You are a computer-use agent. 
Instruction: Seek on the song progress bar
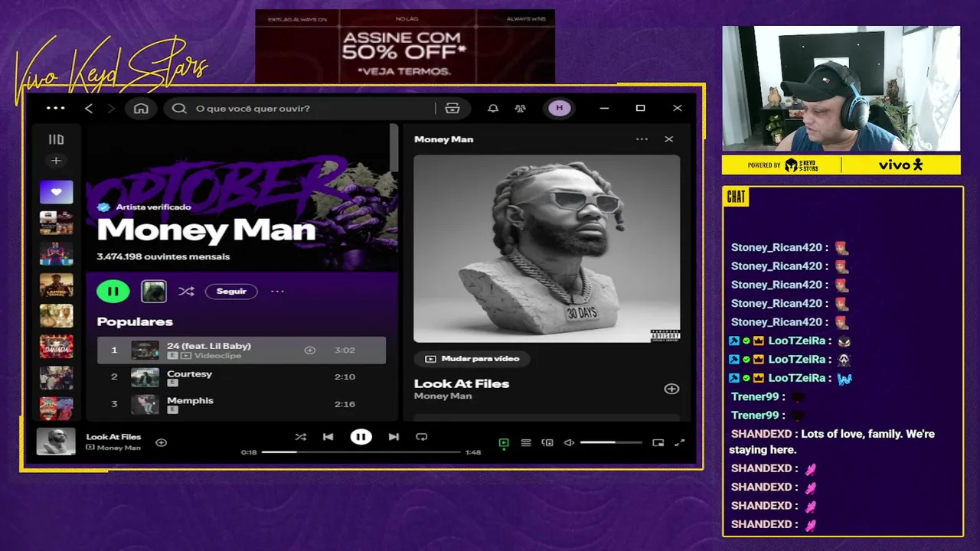click(x=361, y=452)
